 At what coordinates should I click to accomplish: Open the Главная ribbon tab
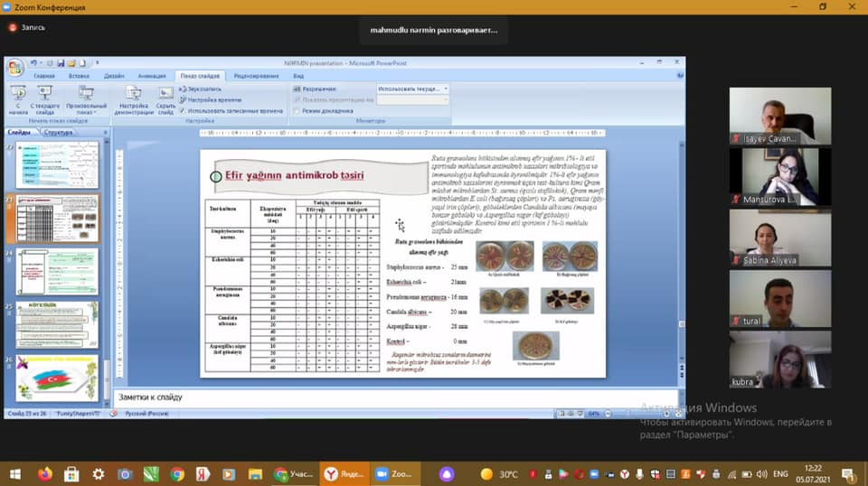coord(44,76)
